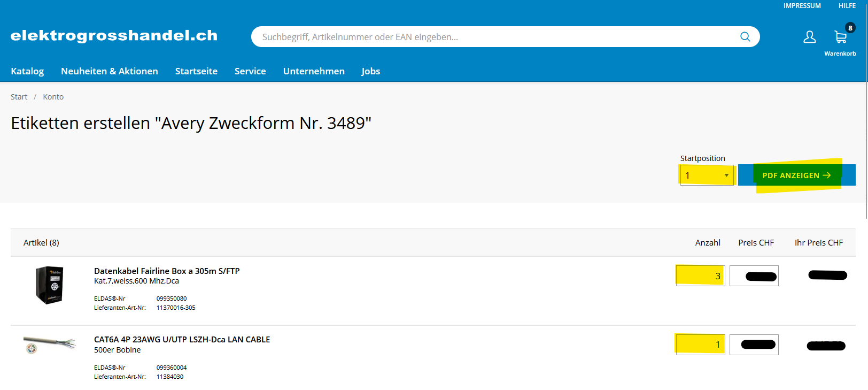Click the search magnifier icon
Screen dimensions: 868x390
[745, 37]
